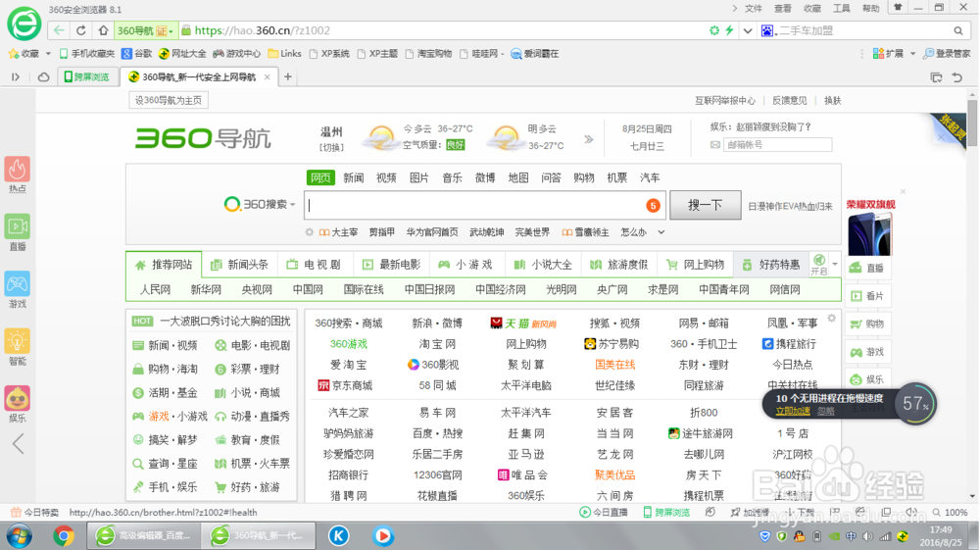The height and width of the screenshot is (550, 980).
Task: Click 设360导航为主页 button
Action: click(169, 100)
